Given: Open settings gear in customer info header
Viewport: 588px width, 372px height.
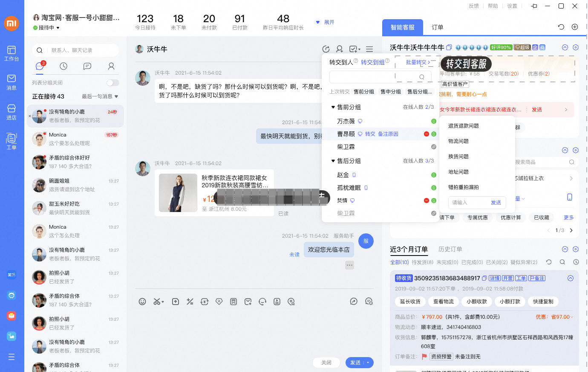Looking at the screenshot, I should [x=576, y=47].
